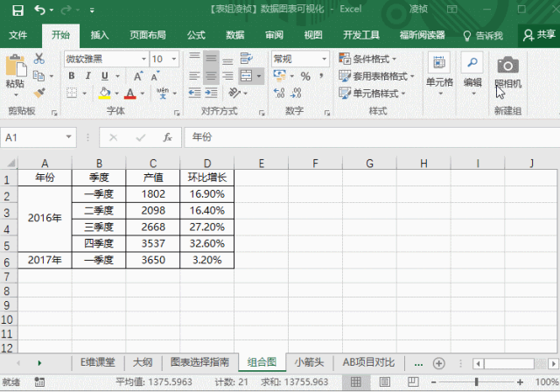Open the font color dropdown arrow
This screenshot has width=560, height=392.
142,94
